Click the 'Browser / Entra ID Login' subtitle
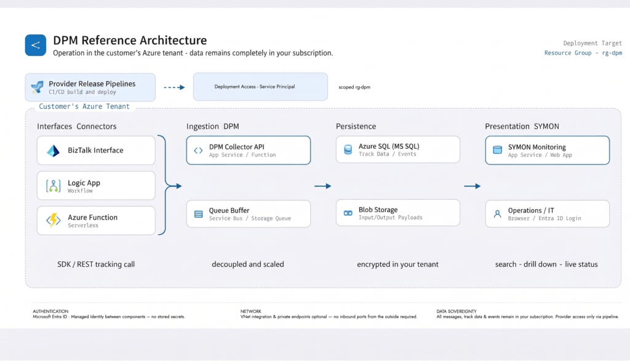 tap(544, 218)
